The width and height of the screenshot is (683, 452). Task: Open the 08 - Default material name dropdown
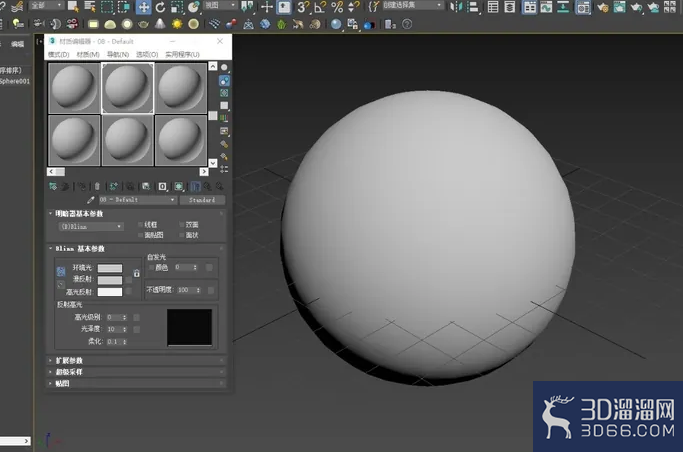click(137, 200)
